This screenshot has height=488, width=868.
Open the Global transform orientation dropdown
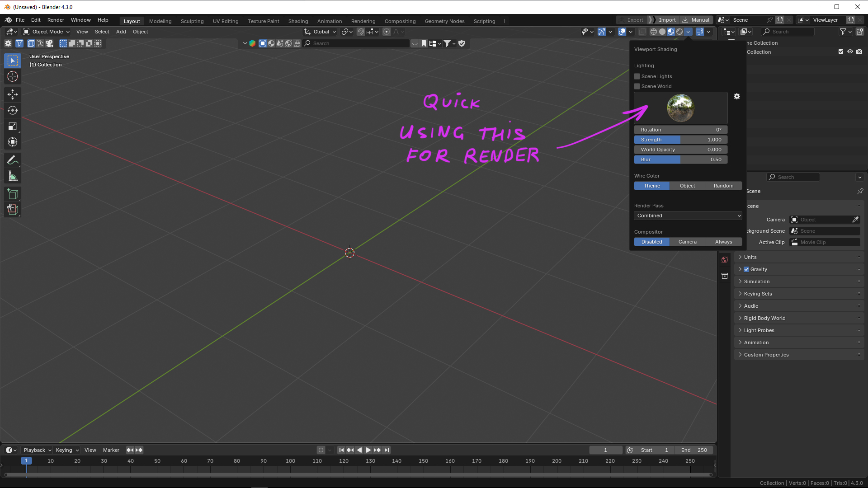tap(320, 32)
